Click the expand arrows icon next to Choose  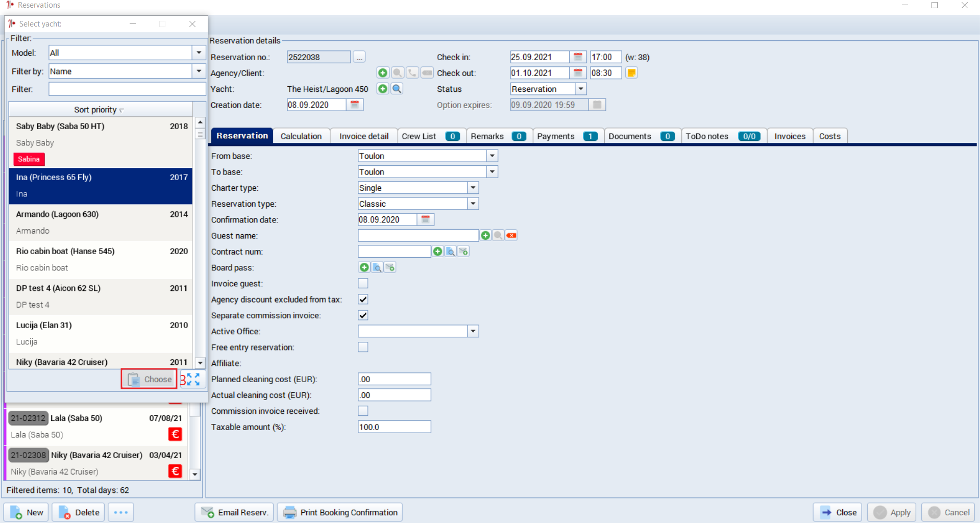click(193, 379)
